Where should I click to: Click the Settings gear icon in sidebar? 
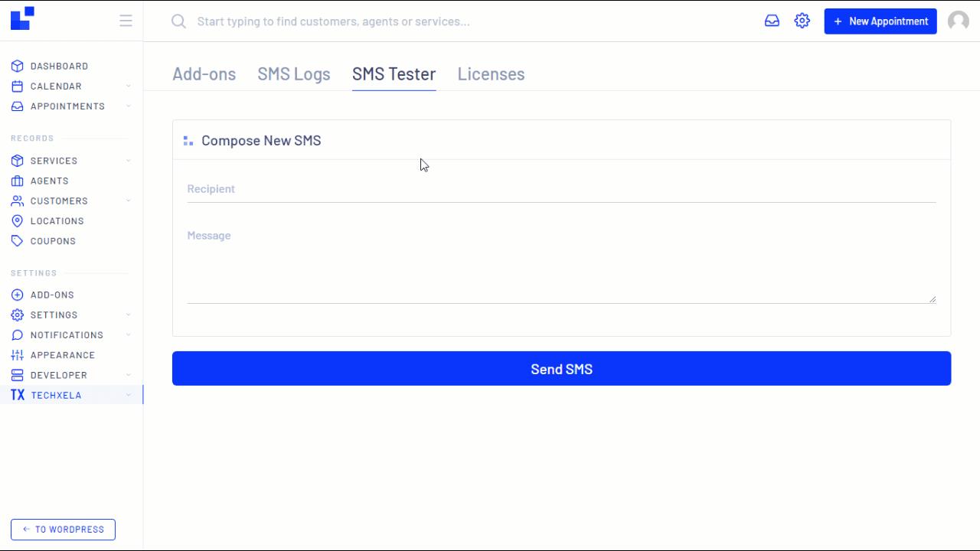(18, 315)
